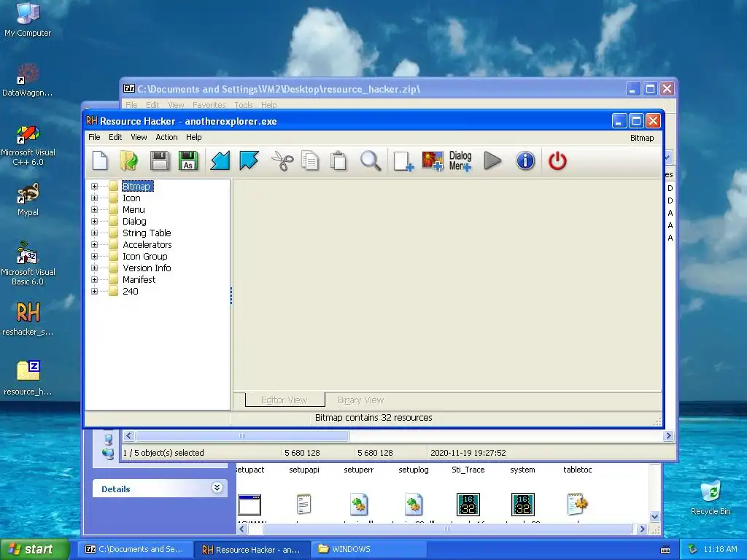
Task: Click the Add image resource icon
Action: click(433, 161)
